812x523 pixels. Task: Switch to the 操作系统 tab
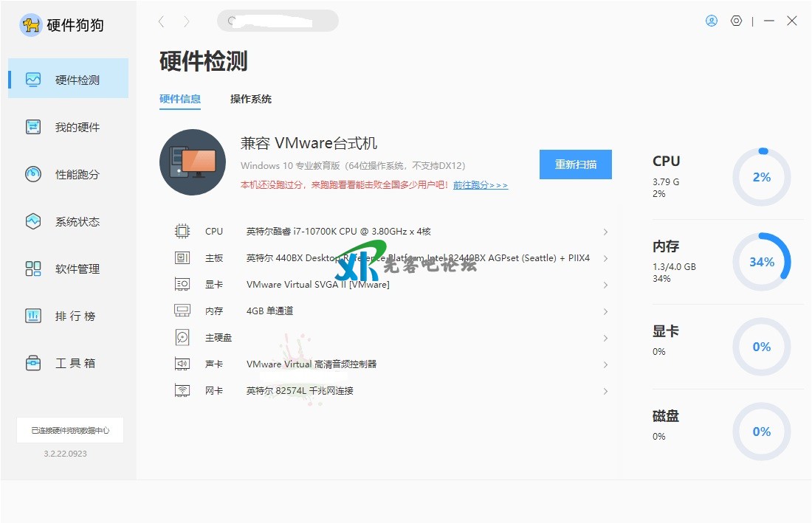(x=251, y=99)
